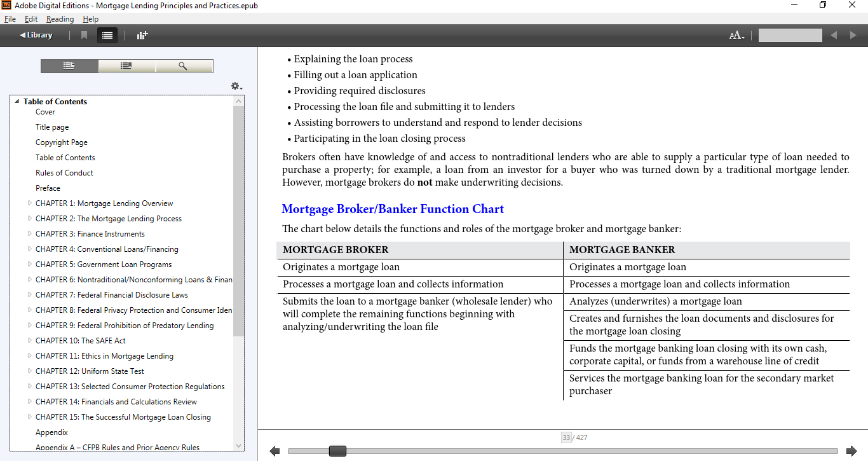Go to previous search result arrow
868x461 pixels.
coord(834,35)
